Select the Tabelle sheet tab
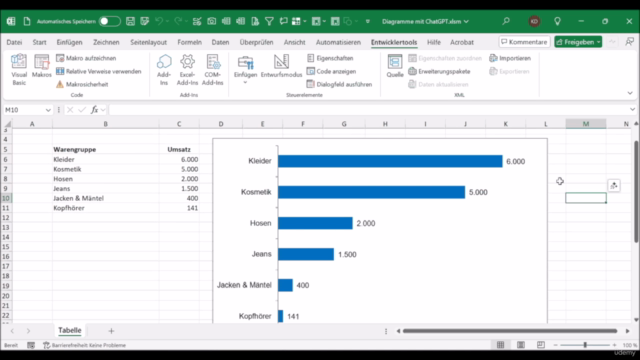 [70, 330]
